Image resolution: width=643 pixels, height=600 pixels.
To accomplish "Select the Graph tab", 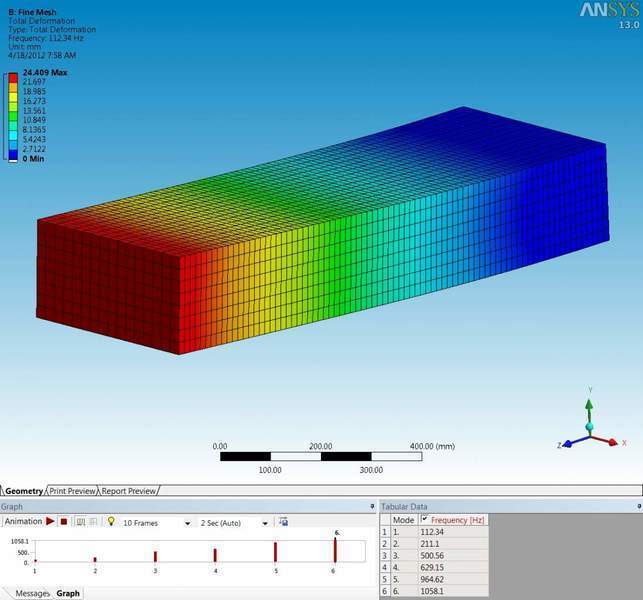I will click(68, 593).
